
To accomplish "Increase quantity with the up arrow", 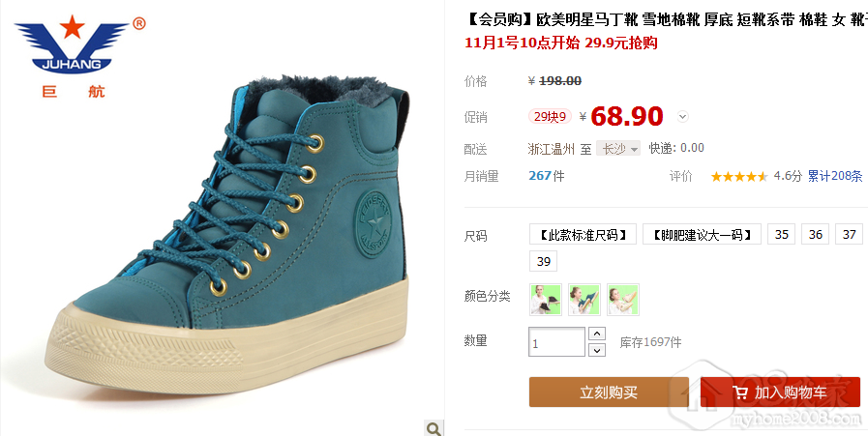I will pos(596,334).
